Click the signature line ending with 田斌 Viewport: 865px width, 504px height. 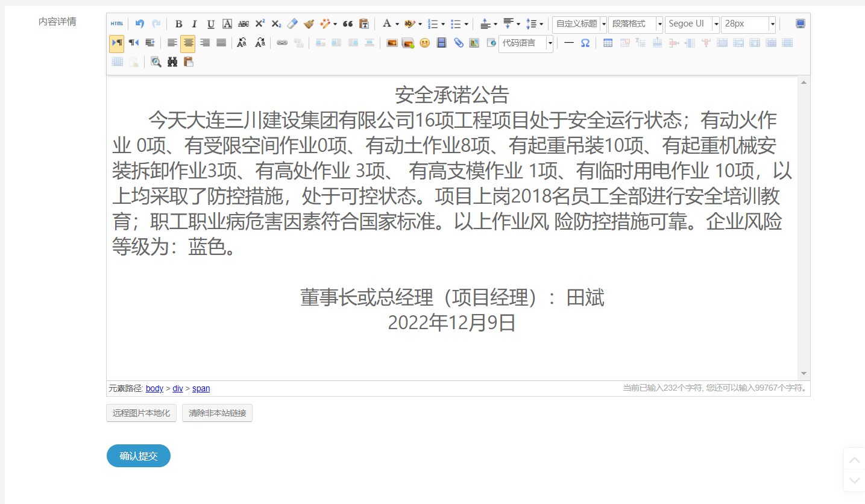coord(452,298)
